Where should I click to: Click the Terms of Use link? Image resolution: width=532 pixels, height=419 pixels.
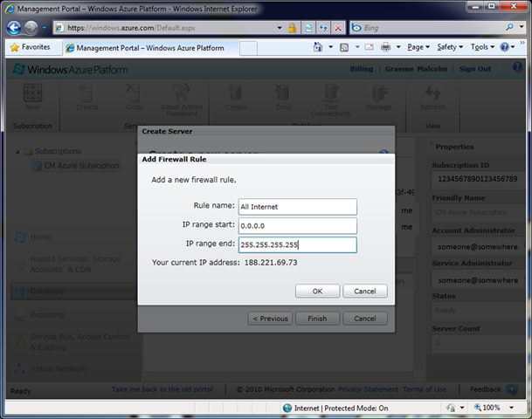pyautogui.click(x=425, y=389)
